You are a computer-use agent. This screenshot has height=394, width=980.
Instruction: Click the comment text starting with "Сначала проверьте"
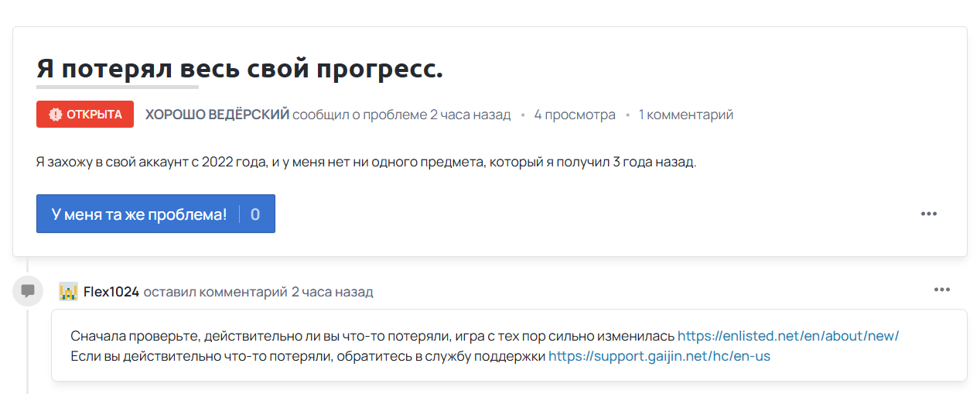pos(373,336)
